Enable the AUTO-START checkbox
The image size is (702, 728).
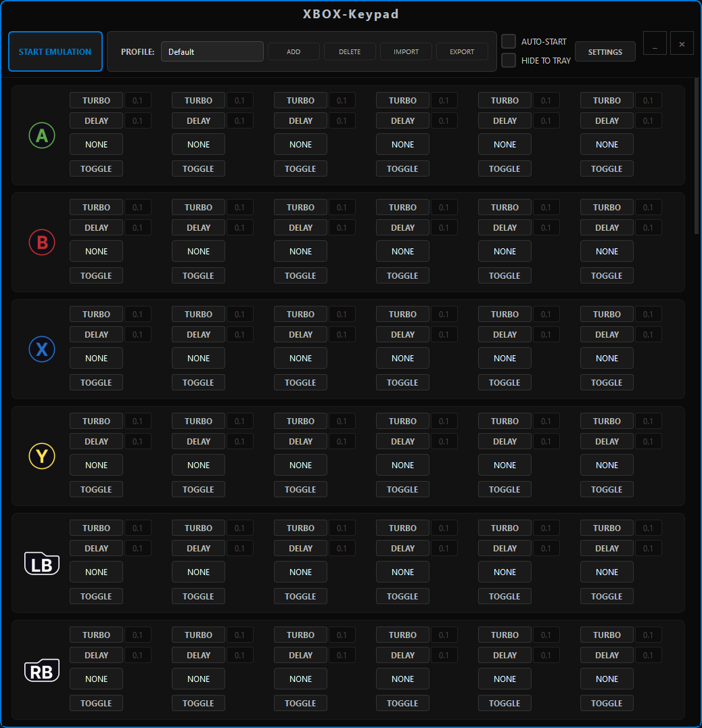(x=508, y=41)
